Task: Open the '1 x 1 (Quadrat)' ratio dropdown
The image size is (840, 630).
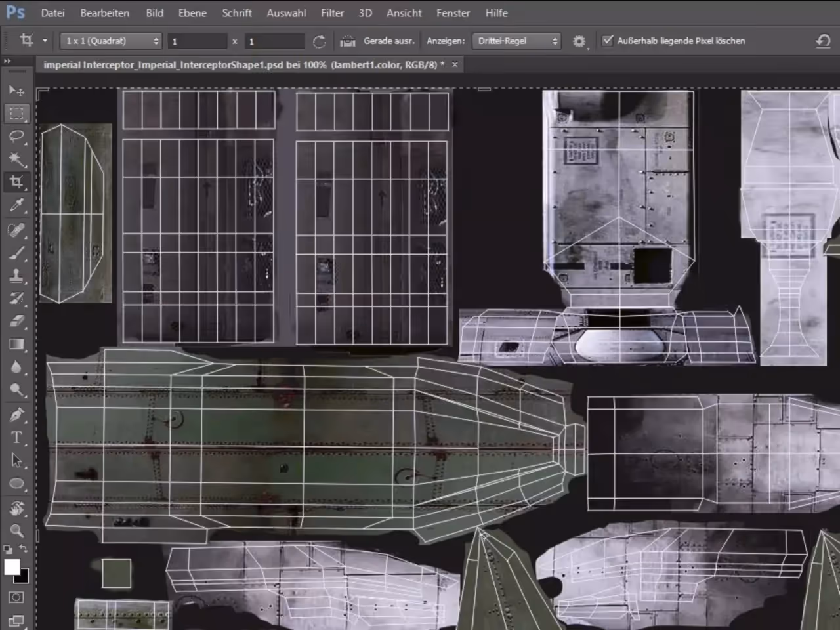Action: coord(111,41)
